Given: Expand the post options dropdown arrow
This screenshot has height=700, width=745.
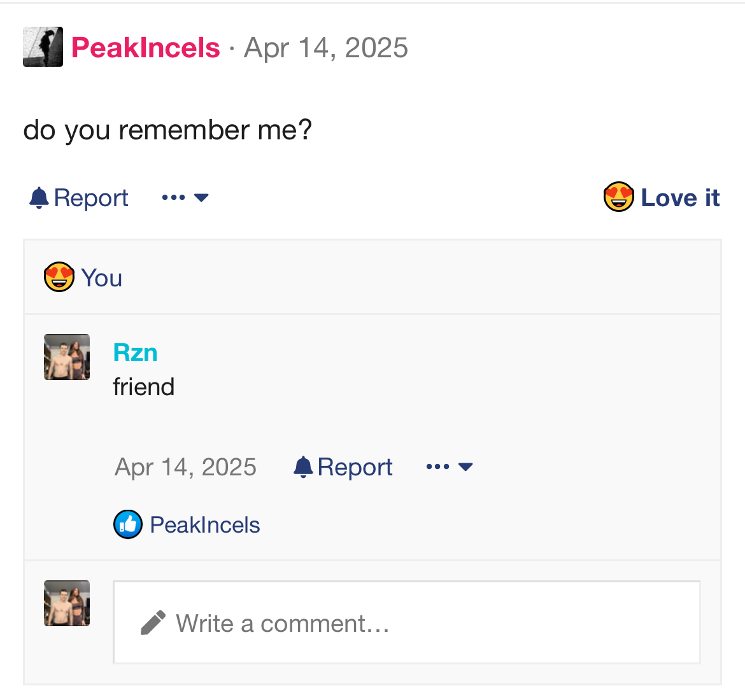Looking at the screenshot, I should (201, 198).
